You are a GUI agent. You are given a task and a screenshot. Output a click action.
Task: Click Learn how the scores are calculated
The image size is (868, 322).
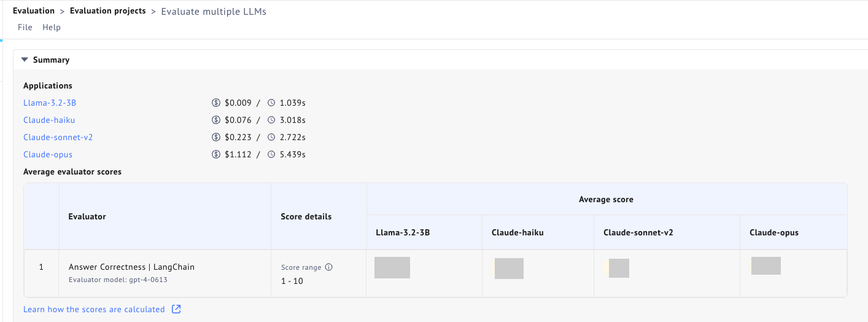[x=94, y=309]
